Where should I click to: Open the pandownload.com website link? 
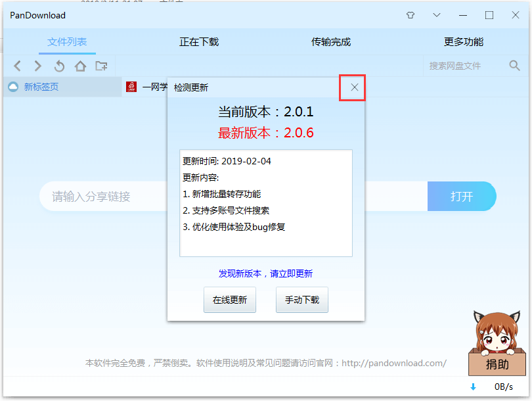point(394,364)
